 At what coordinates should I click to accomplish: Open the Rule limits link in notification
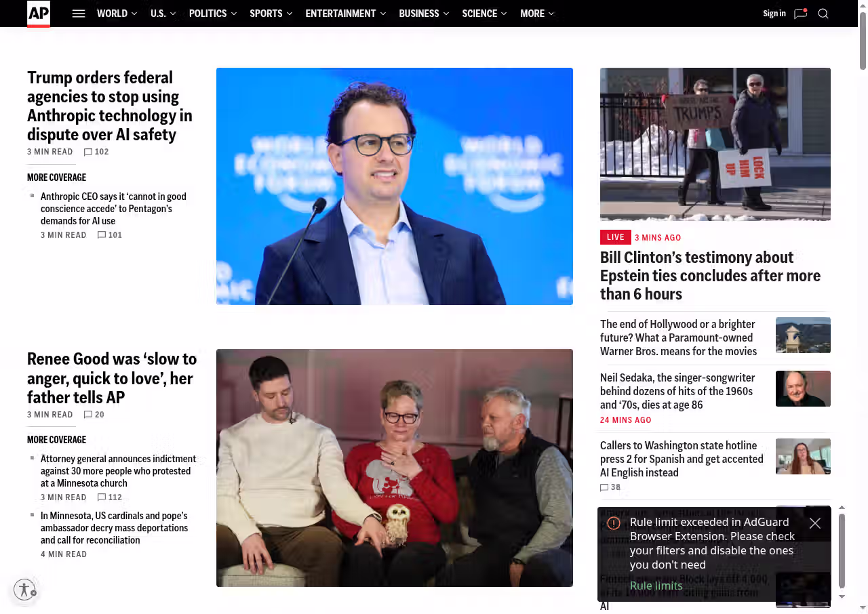656,586
